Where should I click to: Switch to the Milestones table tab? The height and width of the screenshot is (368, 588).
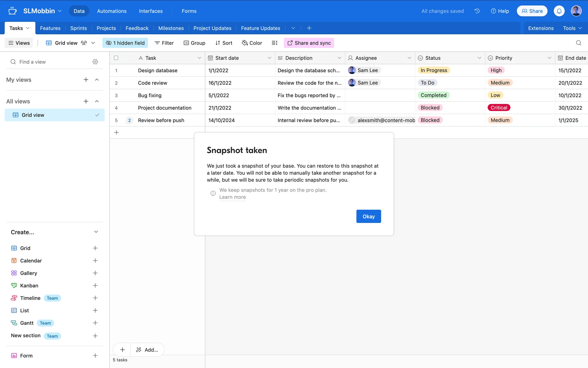171,28
